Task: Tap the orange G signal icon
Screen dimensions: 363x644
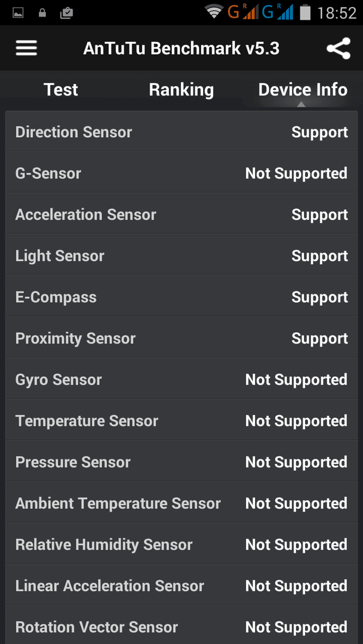Action: 242,13
